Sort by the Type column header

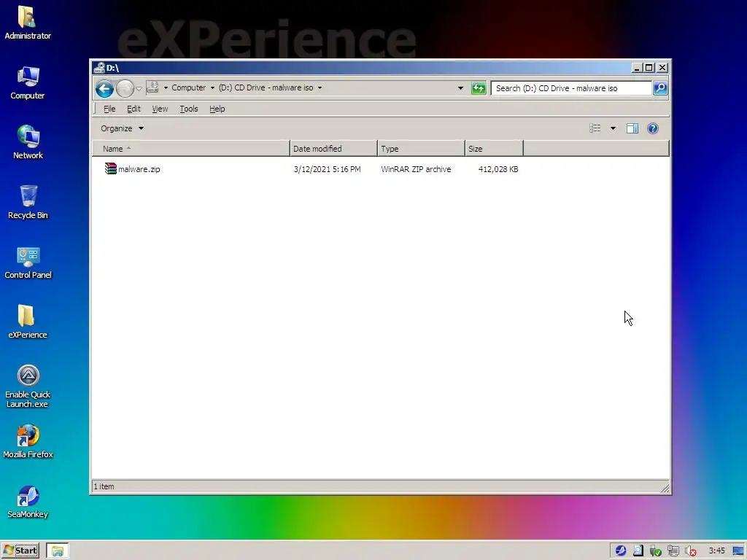click(421, 149)
